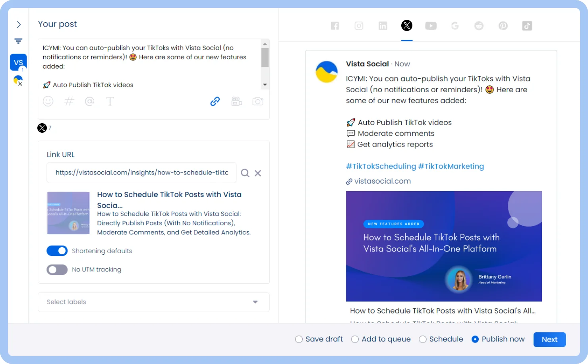Switch preview to Instagram tab

pos(359,26)
